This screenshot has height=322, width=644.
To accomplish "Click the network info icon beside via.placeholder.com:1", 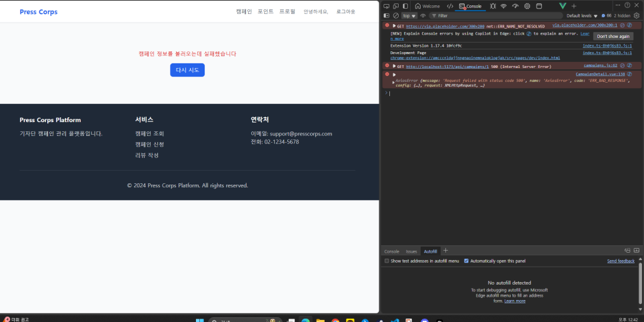I will pyautogui.click(x=622, y=25).
